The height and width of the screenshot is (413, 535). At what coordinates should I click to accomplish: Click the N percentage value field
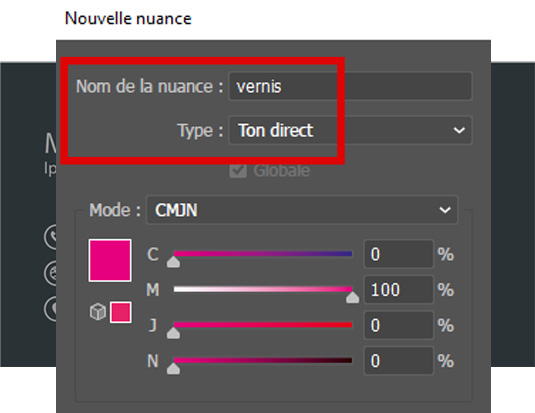pyautogui.click(x=399, y=361)
